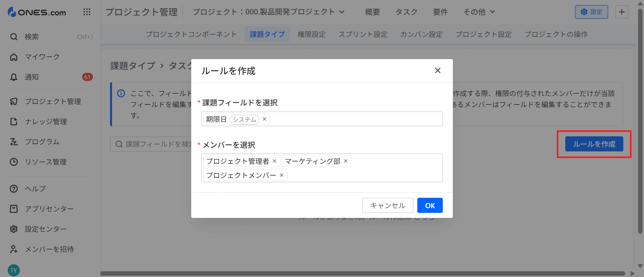Open プロジェクトコンポーネント settings tab
Image resolution: width=644 pixels, height=277 pixels.
(191, 34)
